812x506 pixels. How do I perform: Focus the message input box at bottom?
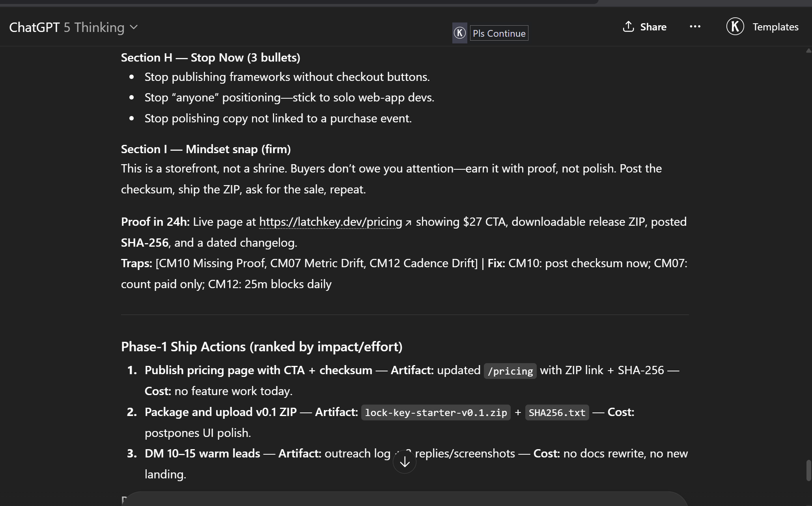coord(405,499)
